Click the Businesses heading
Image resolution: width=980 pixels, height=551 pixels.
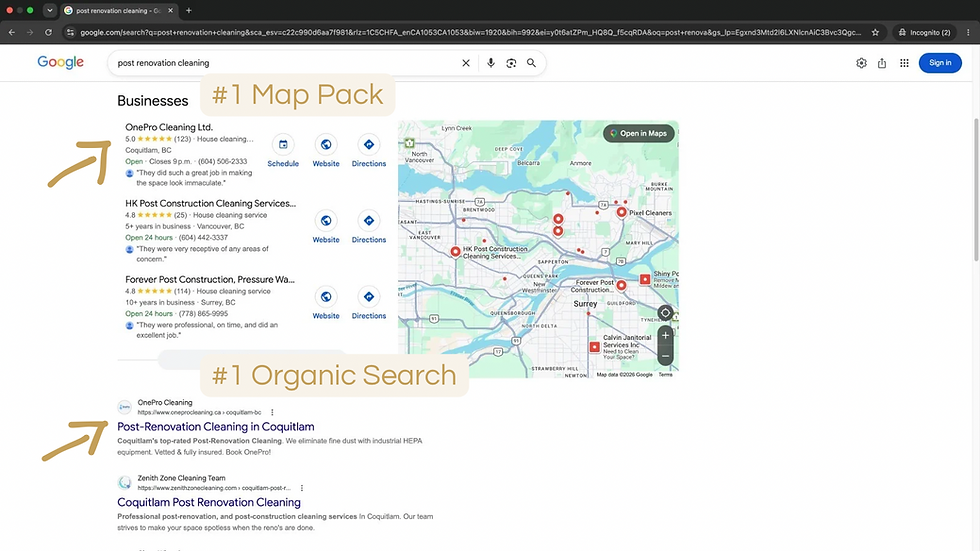pyautogui.click(x=152, y=101)
